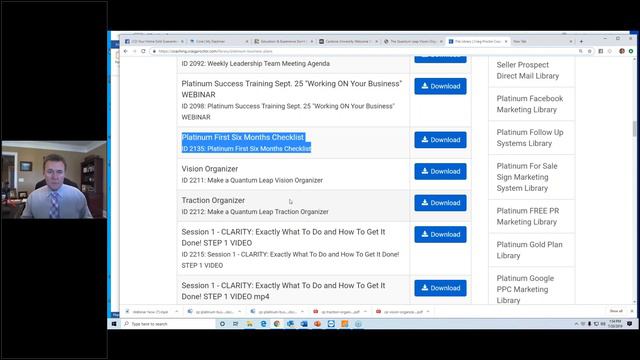640x360 pixels.
Task: Click the Type here to search box
Action: coord(168,324)
